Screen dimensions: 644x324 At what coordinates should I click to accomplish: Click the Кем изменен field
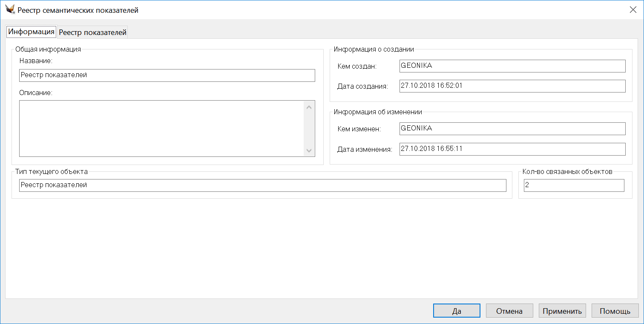[512, 129]
